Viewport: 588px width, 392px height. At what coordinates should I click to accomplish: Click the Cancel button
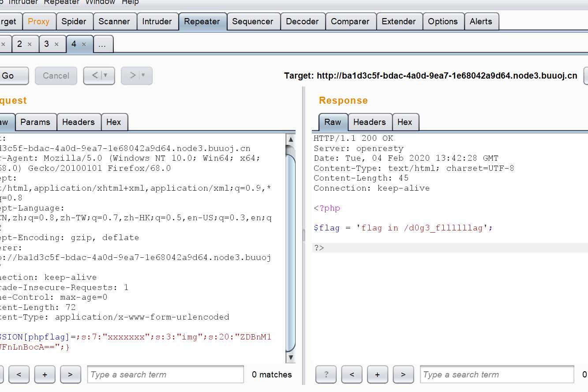point(56,76)
